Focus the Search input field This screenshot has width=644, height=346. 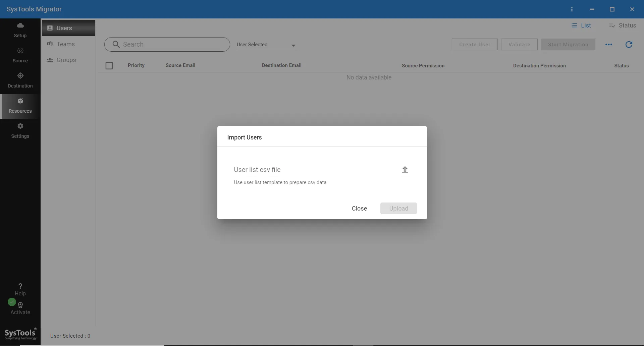(167, 44)
